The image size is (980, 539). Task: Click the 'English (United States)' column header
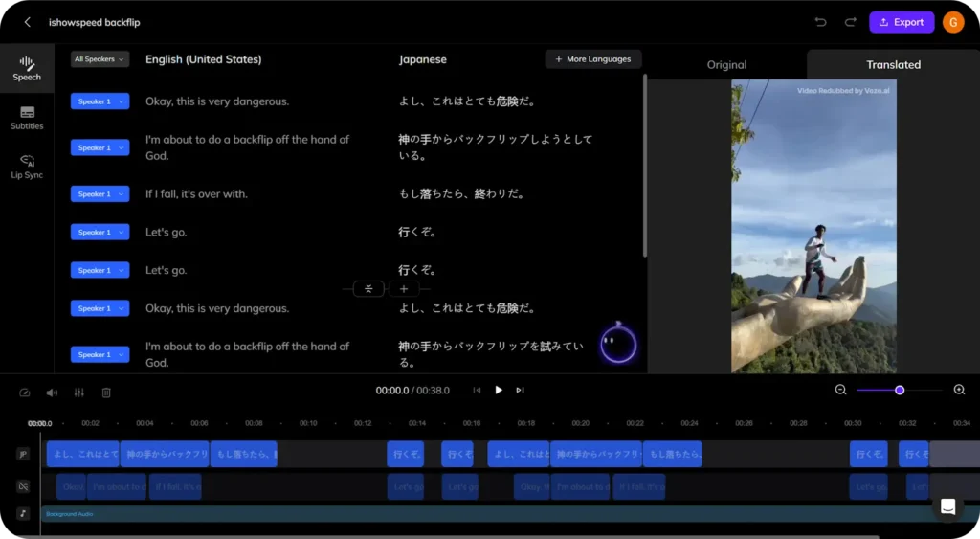tap(204, 59)
